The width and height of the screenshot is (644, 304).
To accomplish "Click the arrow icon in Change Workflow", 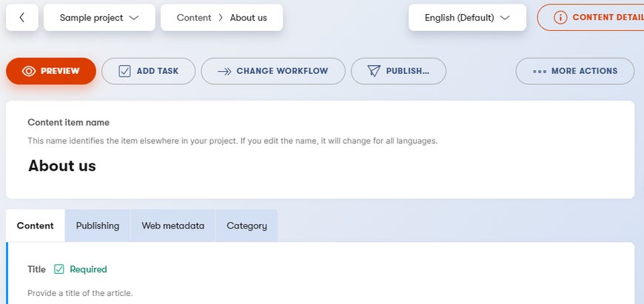I will coord(225,72).
